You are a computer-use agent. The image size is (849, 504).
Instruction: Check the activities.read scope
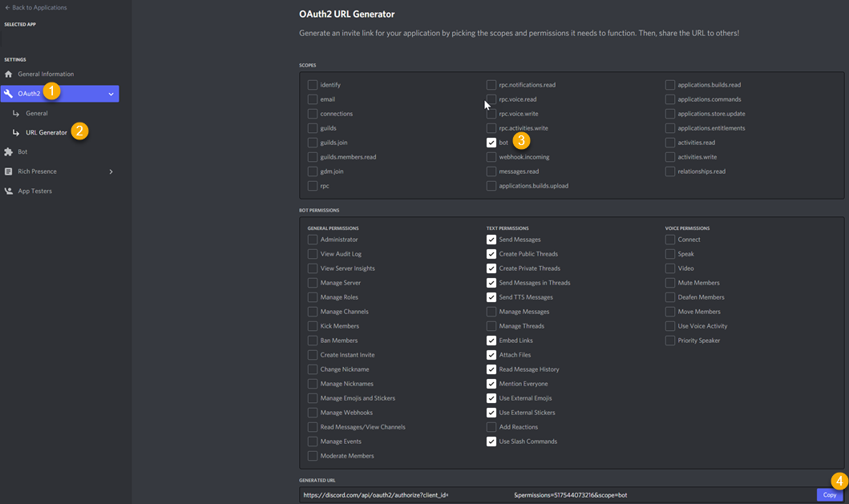[x=669, y=143]
